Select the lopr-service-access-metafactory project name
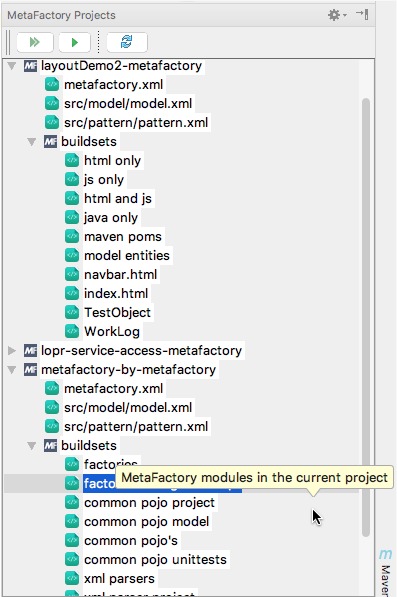 click(141, 351)
